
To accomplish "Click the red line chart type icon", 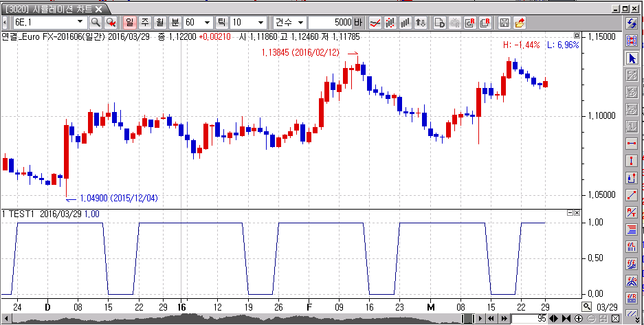I will coord(375,22).
